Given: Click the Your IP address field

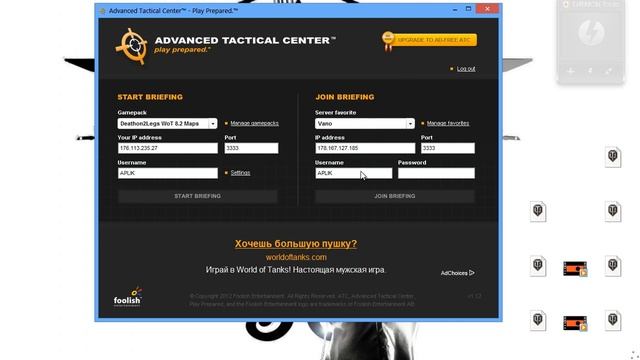Looking at the screenshot, I should point(168,148).
